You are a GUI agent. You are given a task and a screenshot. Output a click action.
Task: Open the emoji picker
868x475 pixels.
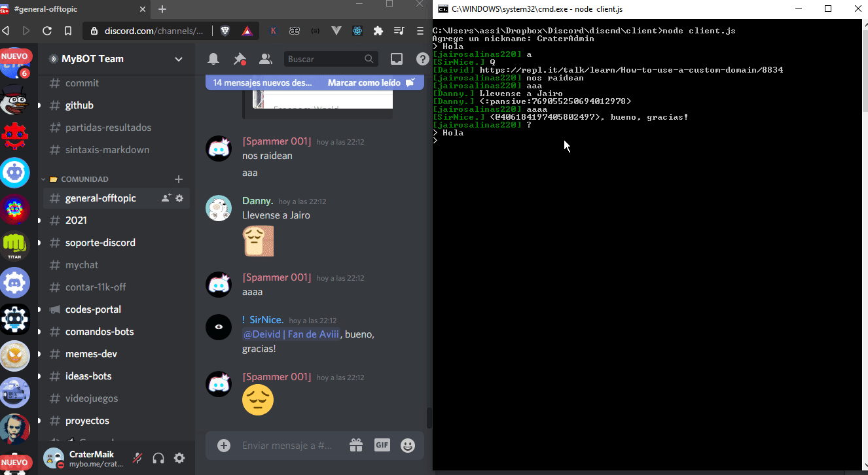(x=408, y=446)
